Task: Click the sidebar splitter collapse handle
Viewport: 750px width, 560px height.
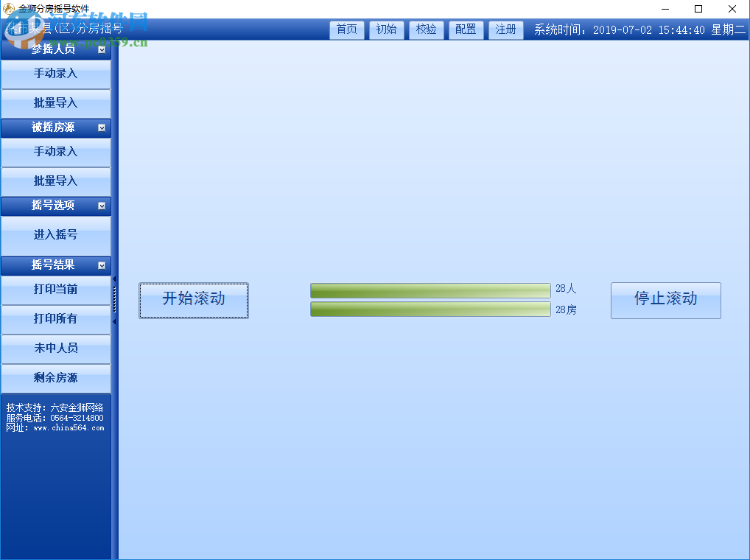Action: [x=114, y=301]
